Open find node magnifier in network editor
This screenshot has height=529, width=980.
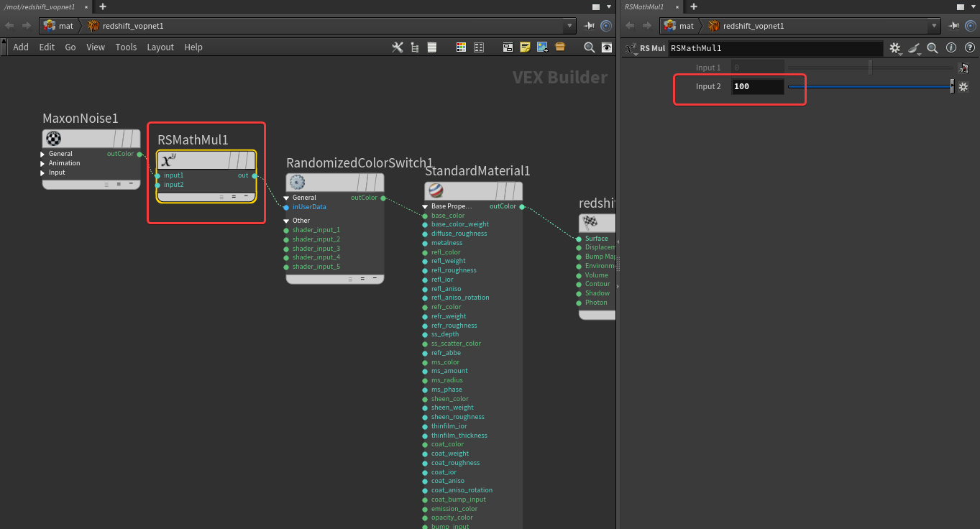[589, 47]
